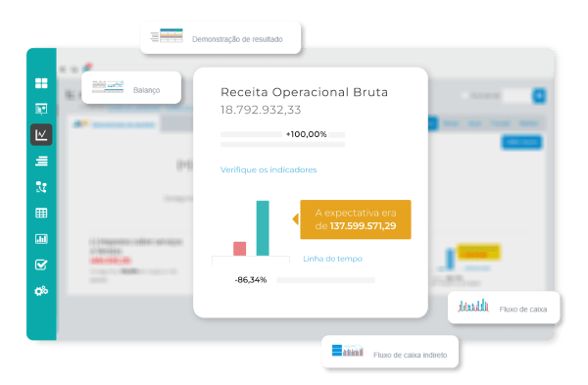Click the Receita Operacional Bruta title

(x=304, y=92)
